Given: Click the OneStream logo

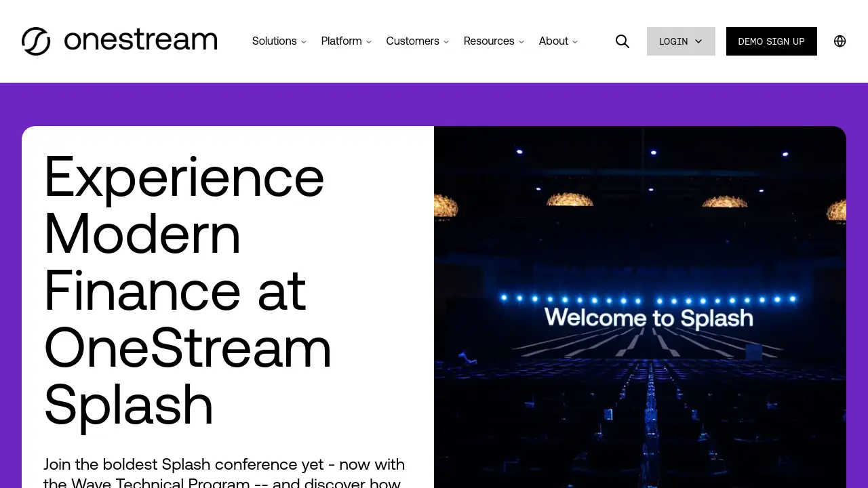Looking at the screenshot, I should pyautogui.click(x=119, y=41).
